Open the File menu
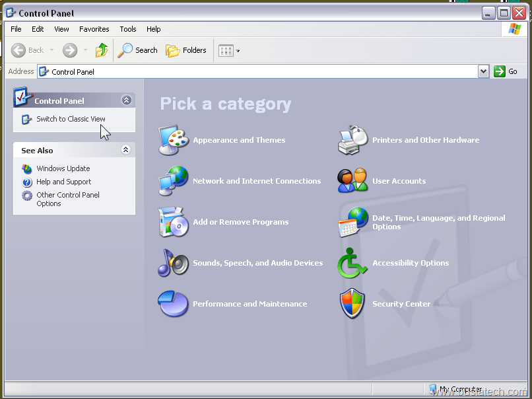This screenshot has height=399, width=532. [x=16, y=29]
